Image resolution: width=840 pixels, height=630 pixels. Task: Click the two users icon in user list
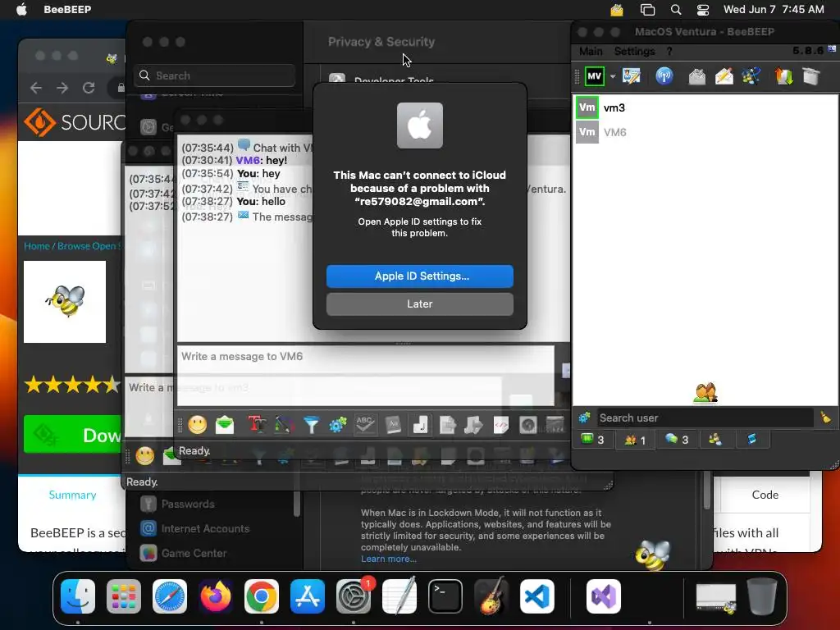[705, 393]
